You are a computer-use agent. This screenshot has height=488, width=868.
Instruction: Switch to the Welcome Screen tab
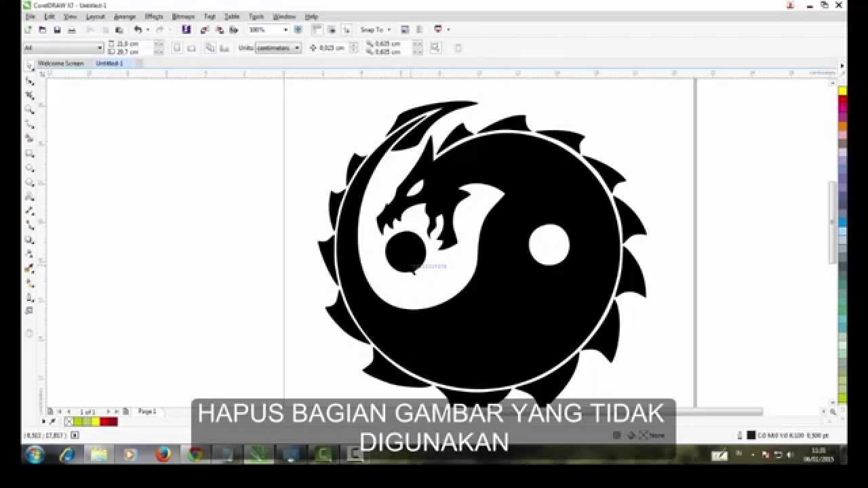pos(60,63)
